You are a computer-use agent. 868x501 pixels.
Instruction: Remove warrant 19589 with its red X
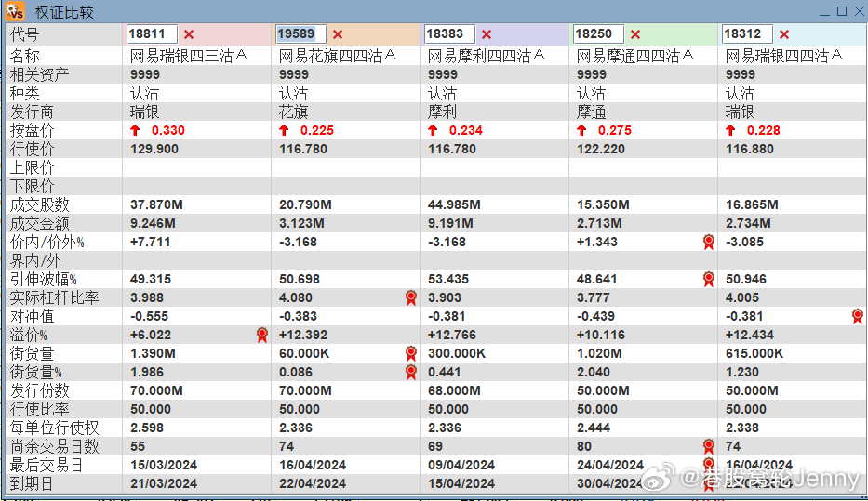click(x=338, y=34)
